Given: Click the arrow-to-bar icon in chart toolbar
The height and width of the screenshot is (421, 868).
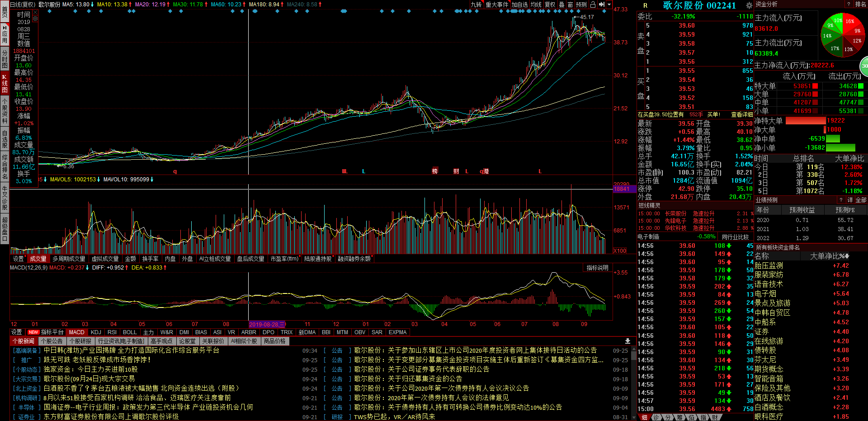Looking at the screenshot, I should coord(601,5).
